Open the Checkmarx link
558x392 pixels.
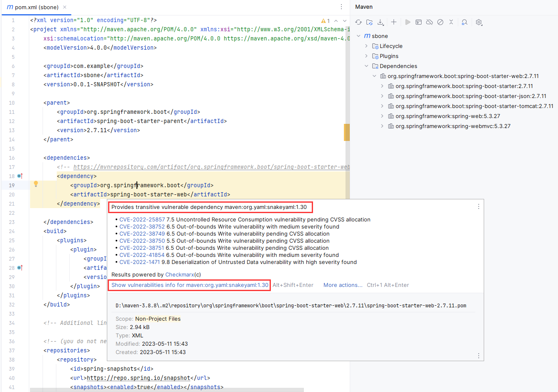tap(179, 274)
